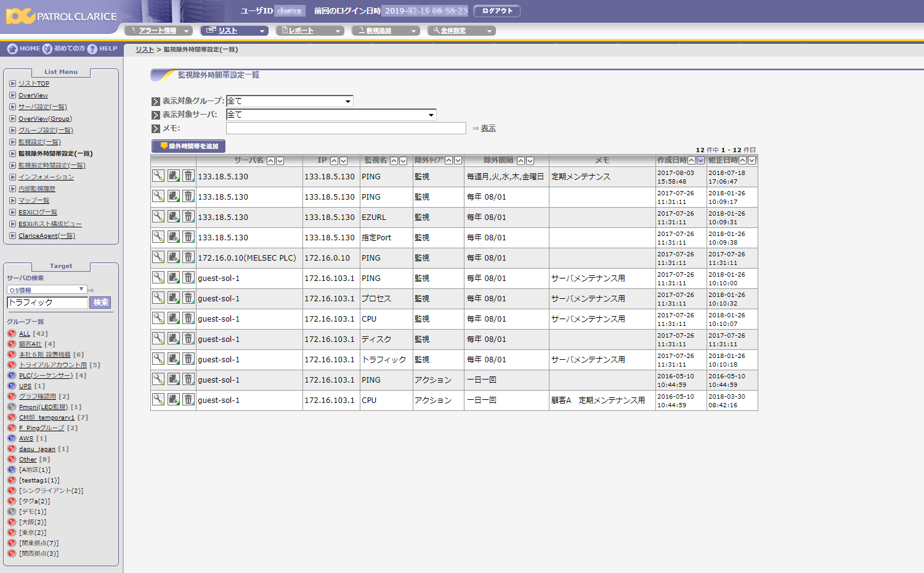Click the arrow beside OS情報 dropdown

[91, 290]
